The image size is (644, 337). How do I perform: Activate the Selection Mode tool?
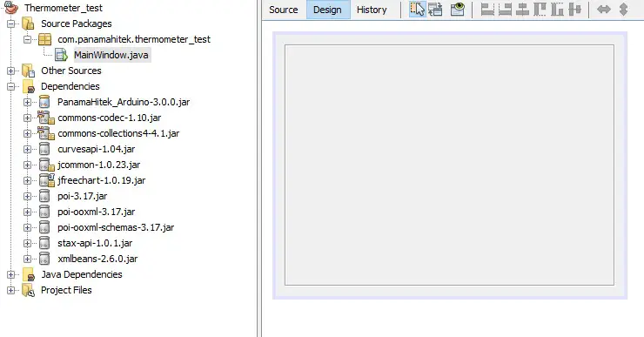[417, 9]
